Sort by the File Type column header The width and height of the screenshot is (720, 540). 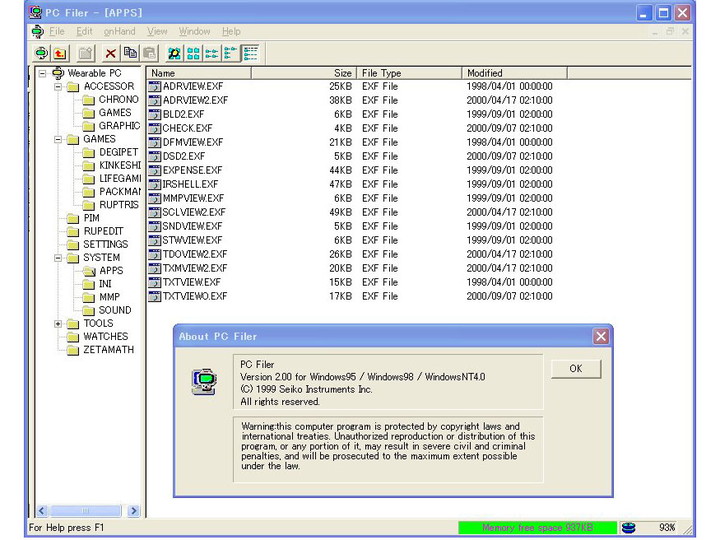pos(409,73)
